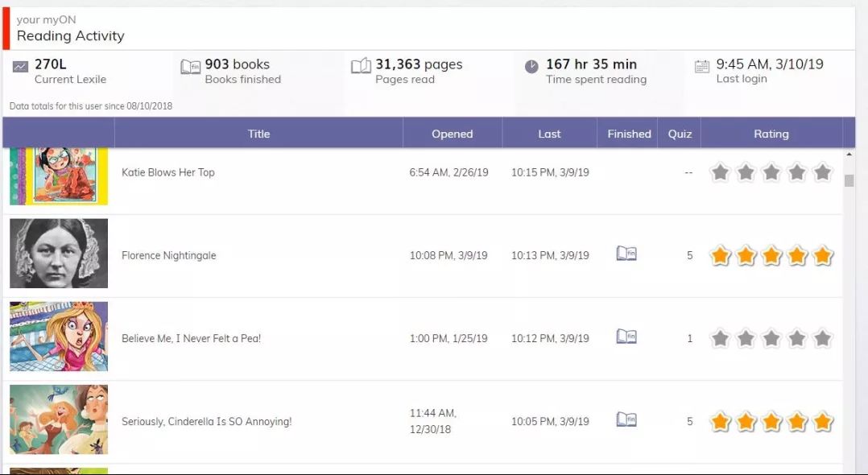The height and width of the screenshot is (475, 868).
Task: Set Florence Nightingale rating to three stars
Action: point(771,256)
